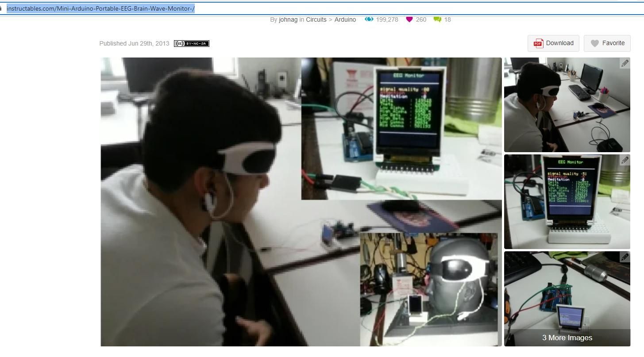Click the eye icon showing view count

tap(369, 19)
